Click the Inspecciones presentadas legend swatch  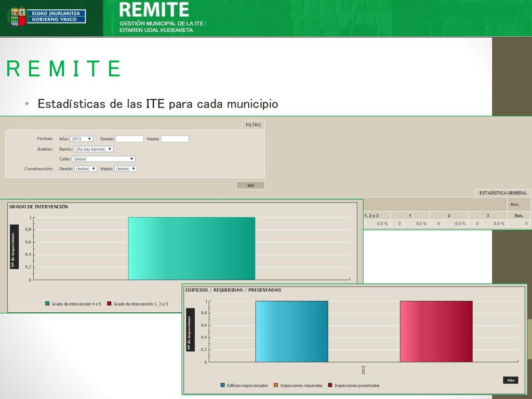(x=330, y=385)
